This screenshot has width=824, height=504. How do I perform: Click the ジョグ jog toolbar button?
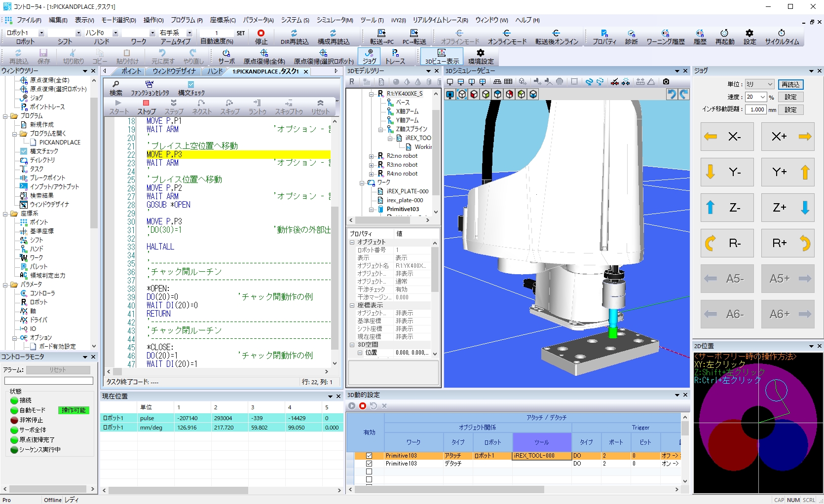(x=369, y=56)
